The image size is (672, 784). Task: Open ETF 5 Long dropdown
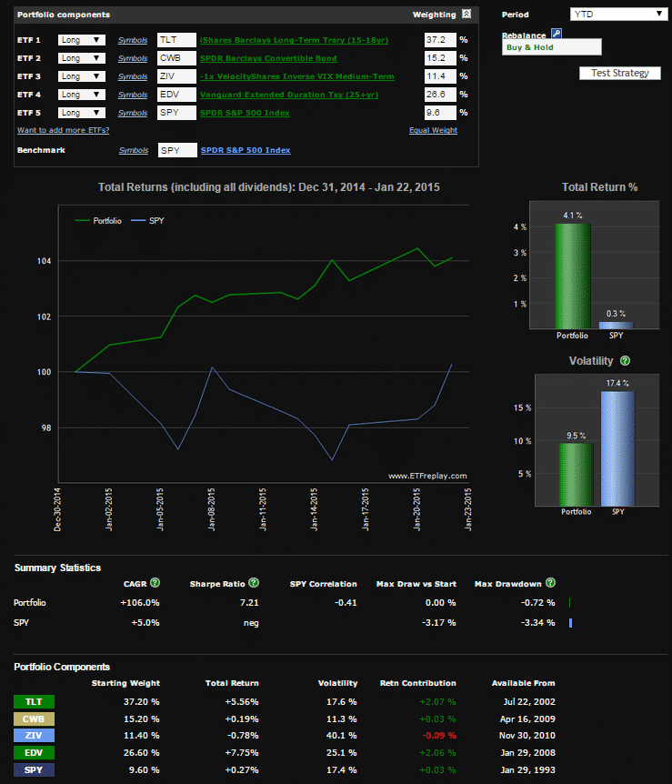click(82, 113)
